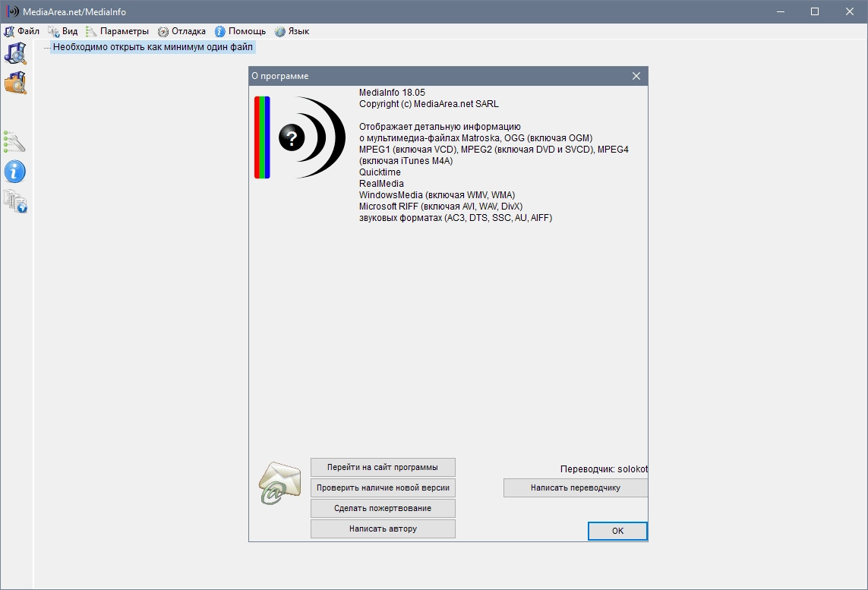Close the MediaInfo main window
The height and width of the screenshot is (590, 868).
pyautogui.click(x=850, y=11)
